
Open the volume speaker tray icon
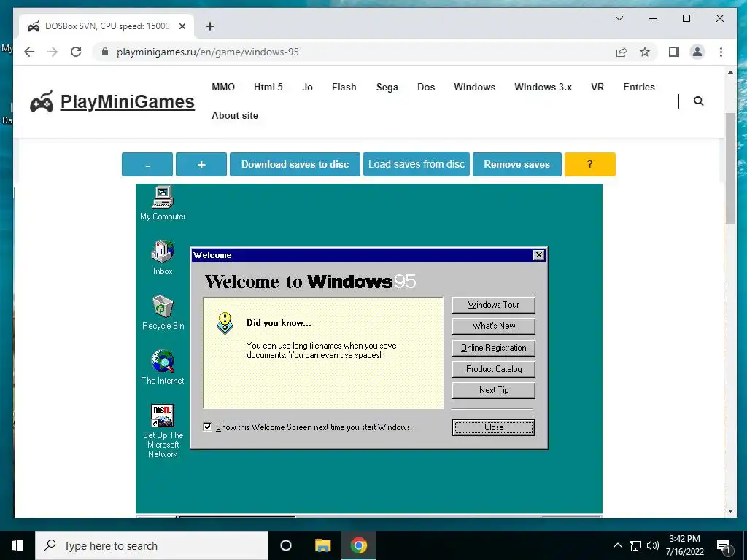click(653, 545)
